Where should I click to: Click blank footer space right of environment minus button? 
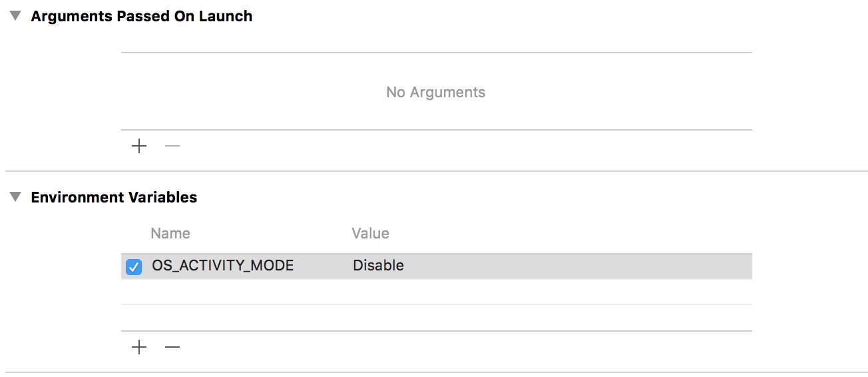point(466,347)
